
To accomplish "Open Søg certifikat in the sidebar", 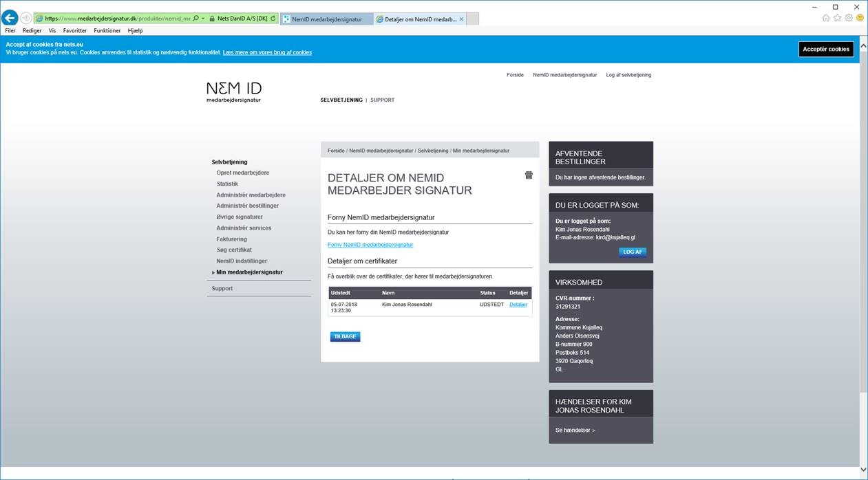I will click(234, 250).
